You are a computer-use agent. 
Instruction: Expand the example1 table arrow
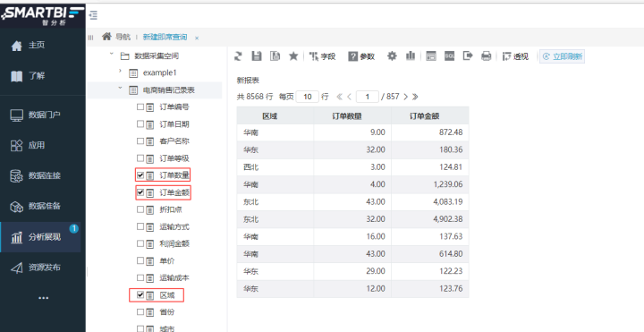(x=120, y=71)
